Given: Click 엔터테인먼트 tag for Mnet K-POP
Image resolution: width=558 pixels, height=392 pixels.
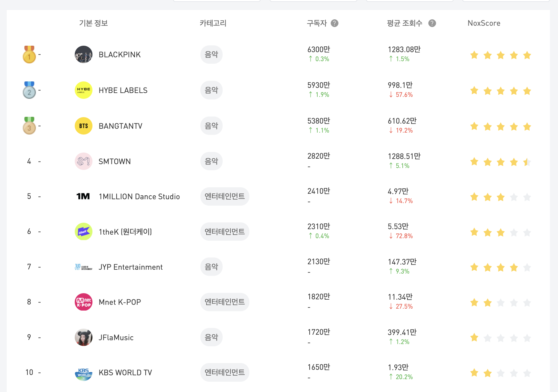Looking at the screenshot, I should [x=225, y=302].
